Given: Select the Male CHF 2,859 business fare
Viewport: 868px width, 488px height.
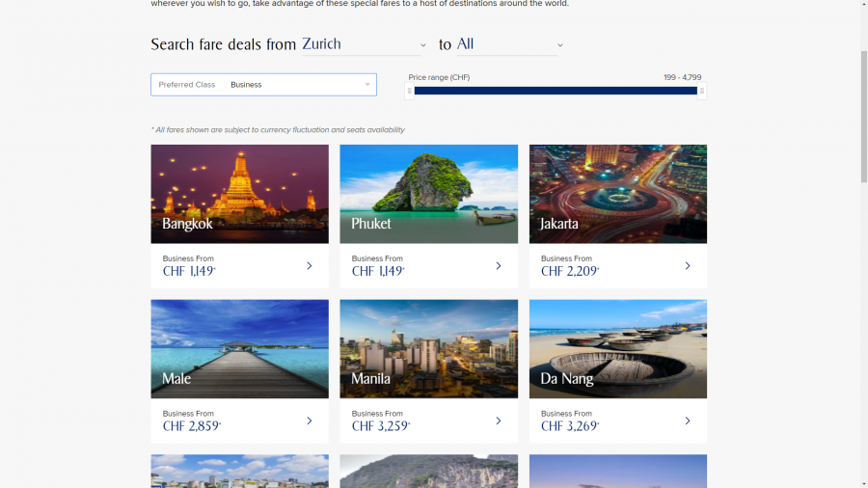Looking at the screenshot, I should (x=192, y=426).
